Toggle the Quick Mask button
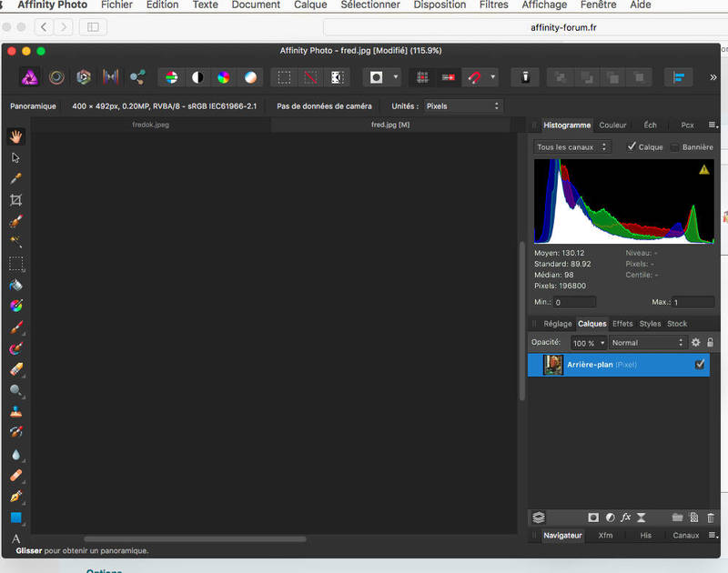728x573 pixels. [x=377, y=77]
